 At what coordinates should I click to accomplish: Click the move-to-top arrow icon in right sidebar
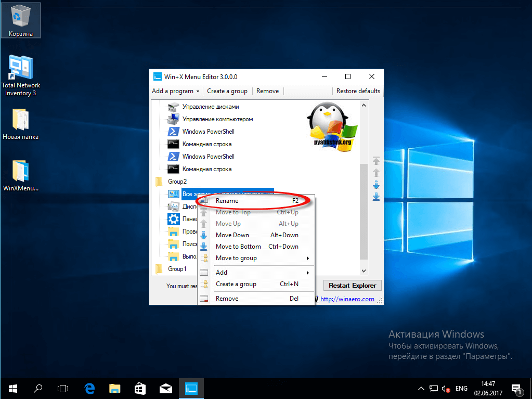pos(376,161)
